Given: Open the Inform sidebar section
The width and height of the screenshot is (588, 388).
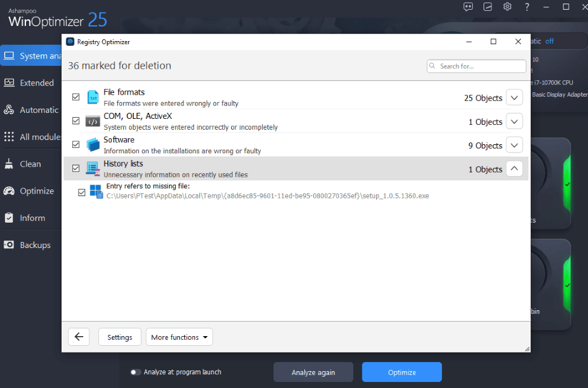Looking at the screenshot, I should coord(31,218).
